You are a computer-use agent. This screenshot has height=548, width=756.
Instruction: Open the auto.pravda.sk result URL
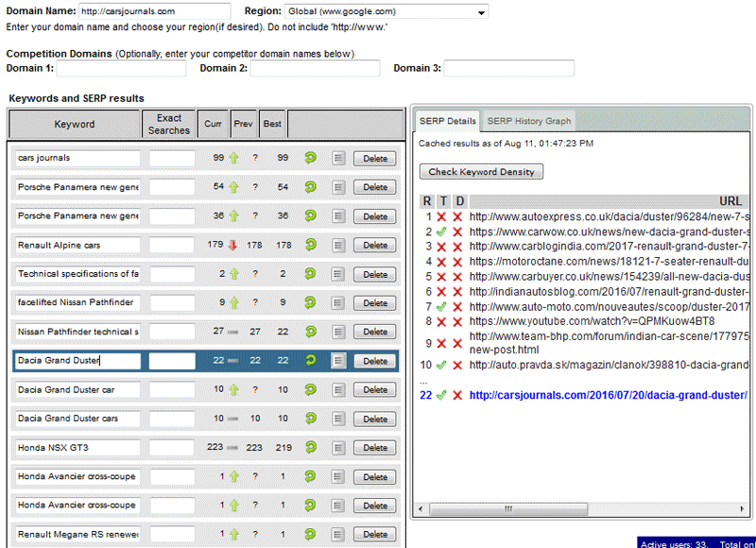(x=609, y=365)
